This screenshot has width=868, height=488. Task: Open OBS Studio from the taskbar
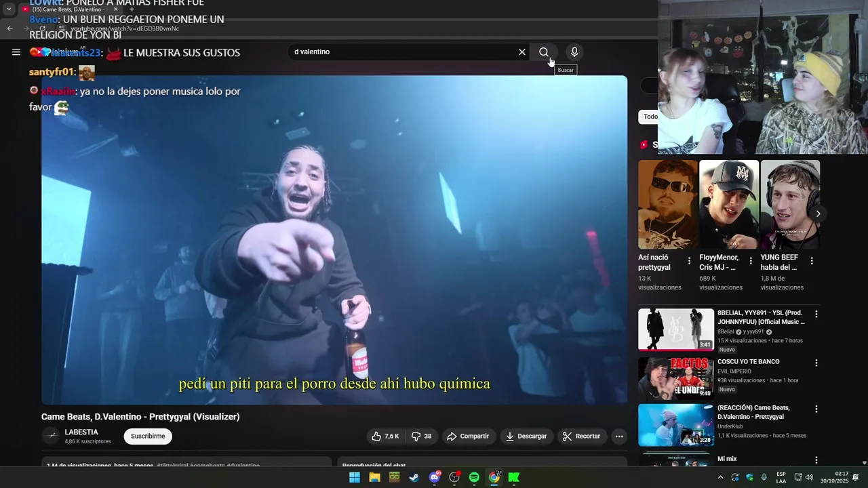click(x=454, y=477)
